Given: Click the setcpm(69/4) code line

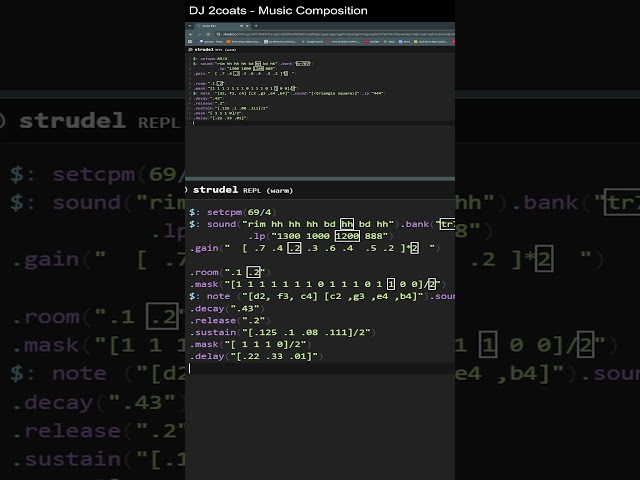Looking at the screenshot, I should [233, 212].
